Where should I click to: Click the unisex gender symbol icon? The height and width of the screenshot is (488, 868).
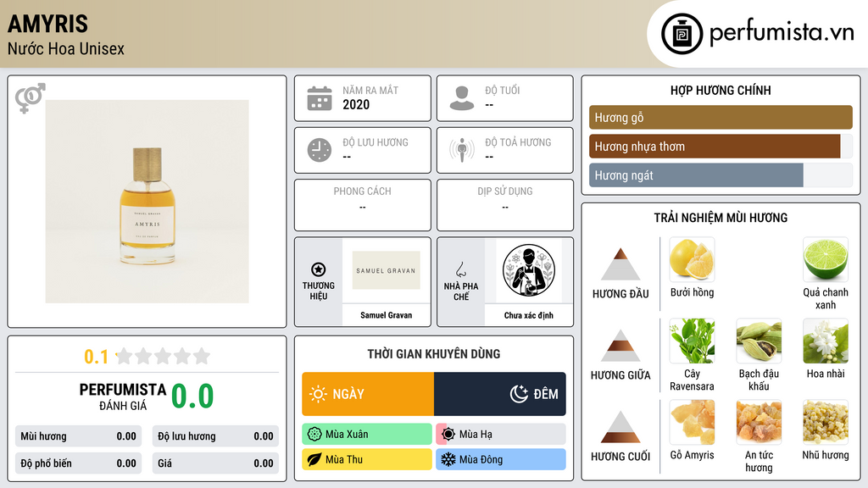click(31, 98)
